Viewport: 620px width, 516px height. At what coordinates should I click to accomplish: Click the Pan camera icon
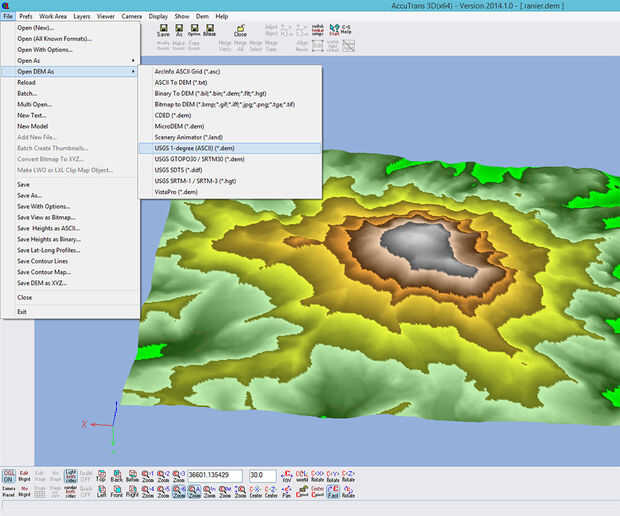click(286, 492)
